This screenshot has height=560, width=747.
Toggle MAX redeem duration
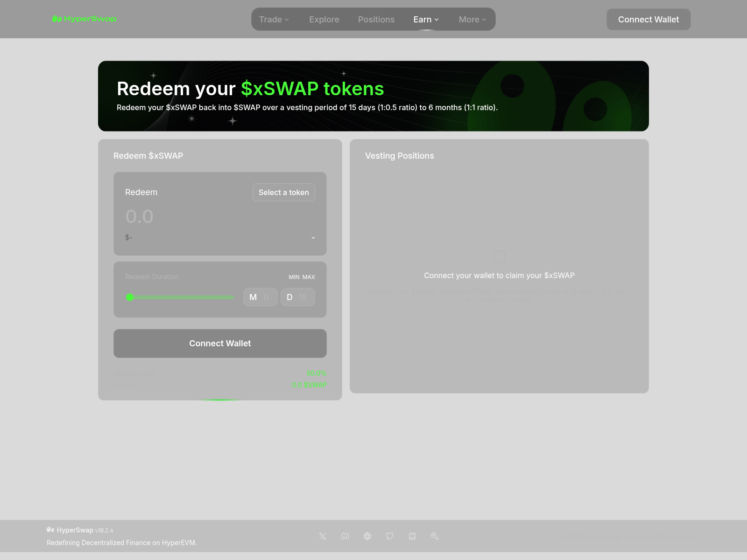point(309,277)
